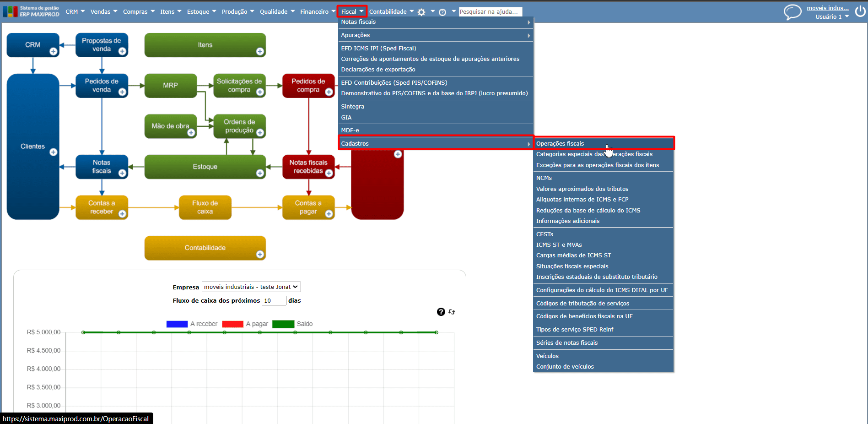Image resolution: width=868 pixels, height=424 pixels.
Task: Click plus icon on Pedidos de venda
Action: click(122, 92)
